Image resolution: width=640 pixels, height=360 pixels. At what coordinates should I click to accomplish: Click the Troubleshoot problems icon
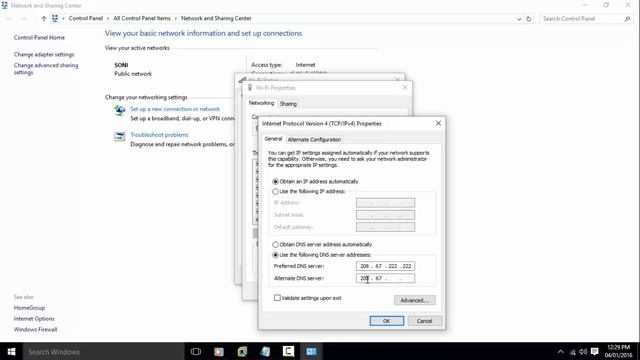point(120,136)
